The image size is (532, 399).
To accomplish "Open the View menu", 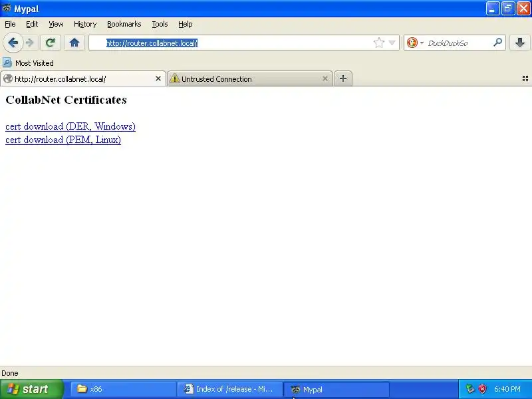I will point(56,24).
